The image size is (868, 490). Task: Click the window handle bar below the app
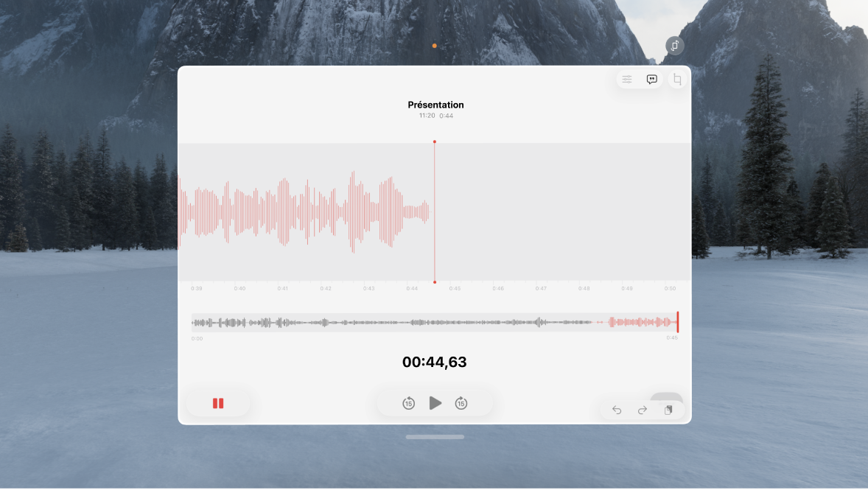tap(435, 436)
